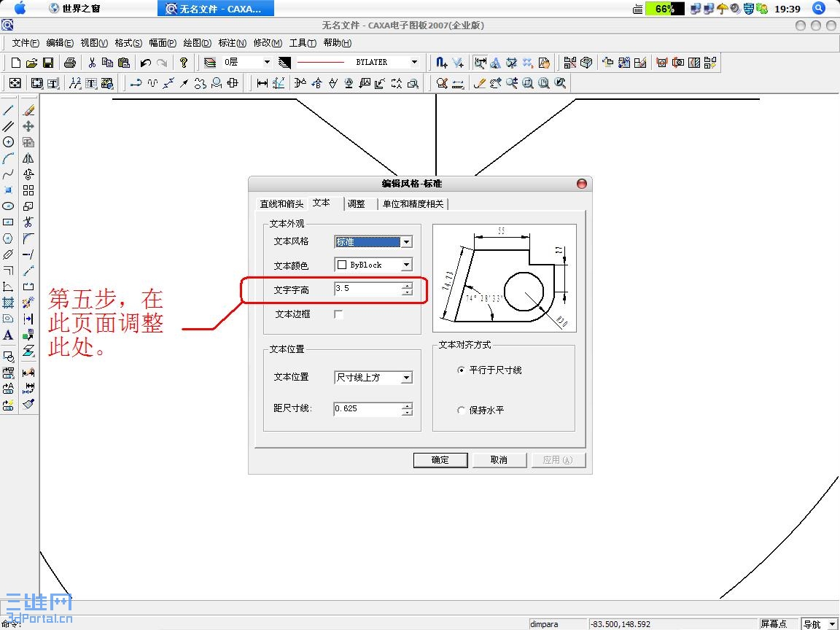
Task: Switch to the 单位和精度相关 tab
Action: coord(413,204)
